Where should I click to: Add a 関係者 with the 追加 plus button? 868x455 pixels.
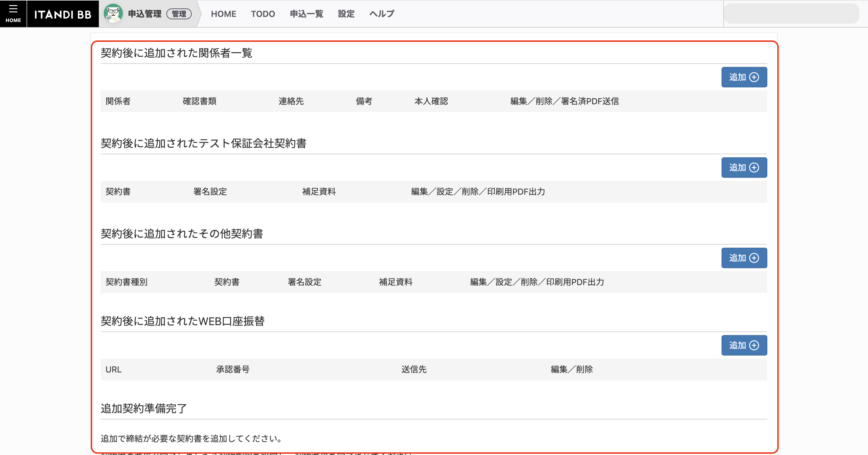click(x=744, y=77)
